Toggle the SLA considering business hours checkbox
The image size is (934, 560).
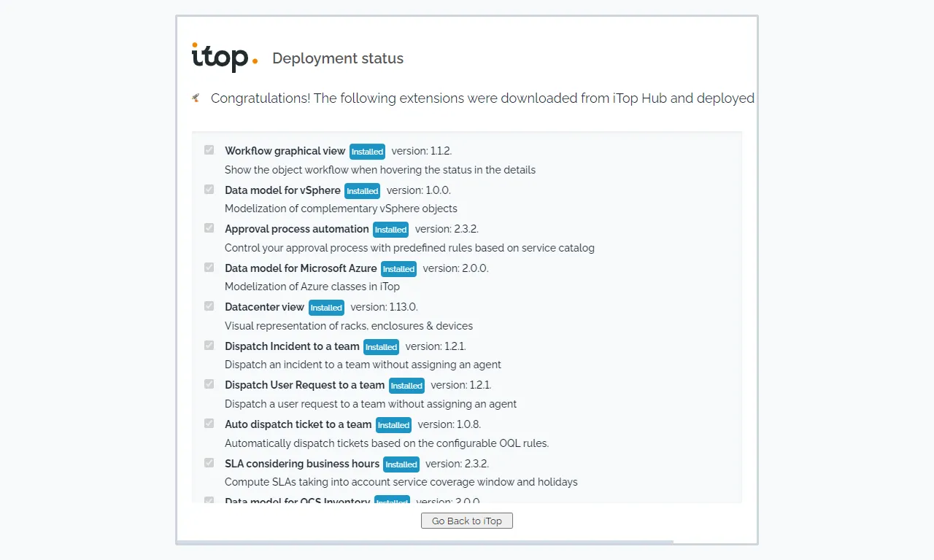pyautogui.click(x=209, y=463)
